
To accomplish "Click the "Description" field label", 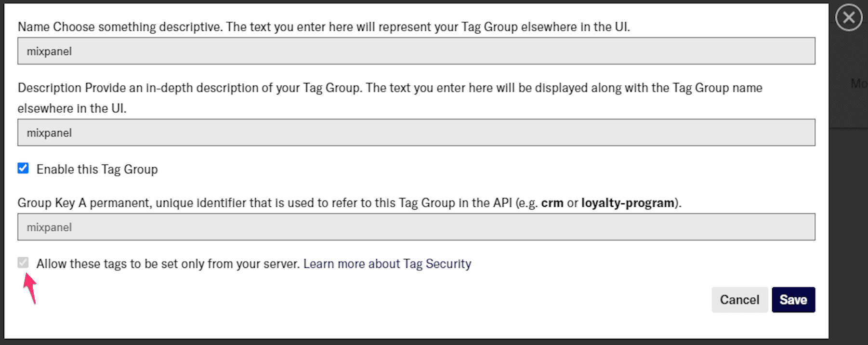I will [50, 88].
